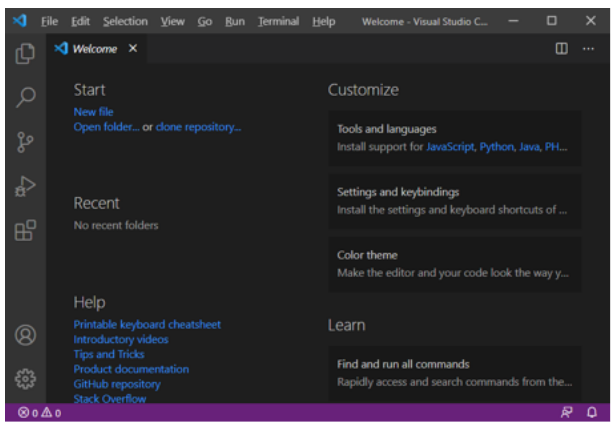
Task: Minimize the Visual Studio Code window
Action: click(x=513, y=20)
